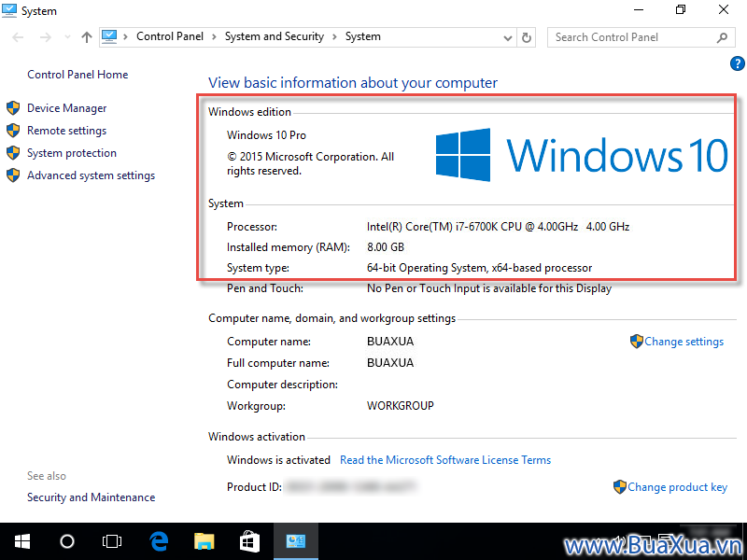Open Cortana circle on the taskbar
Image resolution: width=747 pixels, height=560 pixels.
67,541
